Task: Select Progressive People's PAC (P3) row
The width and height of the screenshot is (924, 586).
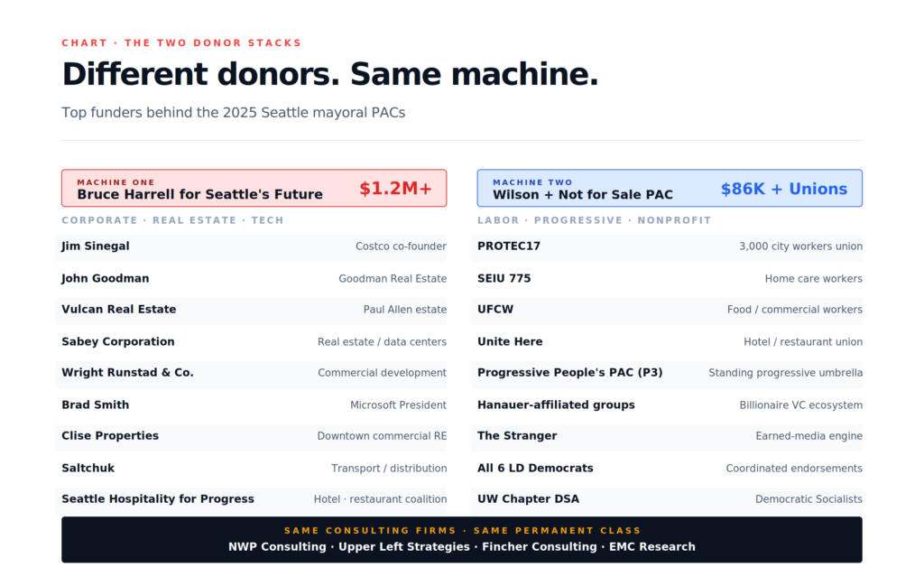Action: tap(667, 373)
